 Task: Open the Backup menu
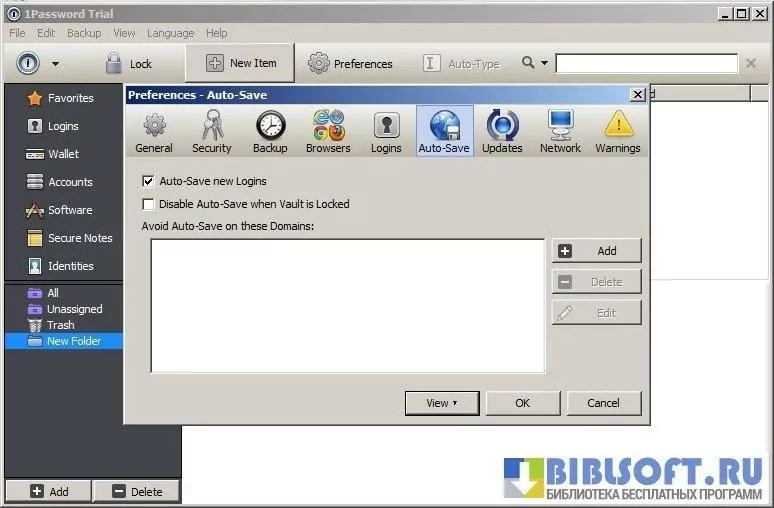(x=84, y=33)
